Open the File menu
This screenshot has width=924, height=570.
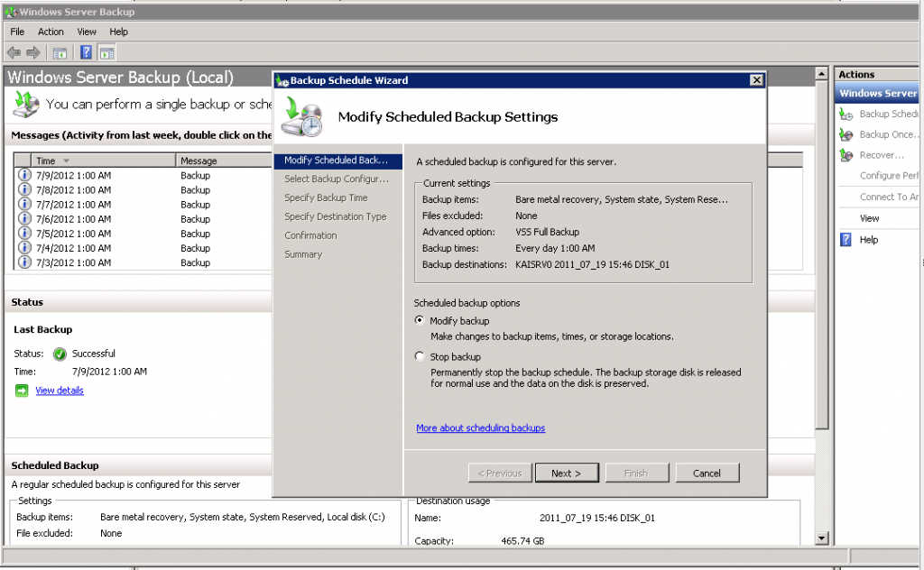click(x=17, y=32)
